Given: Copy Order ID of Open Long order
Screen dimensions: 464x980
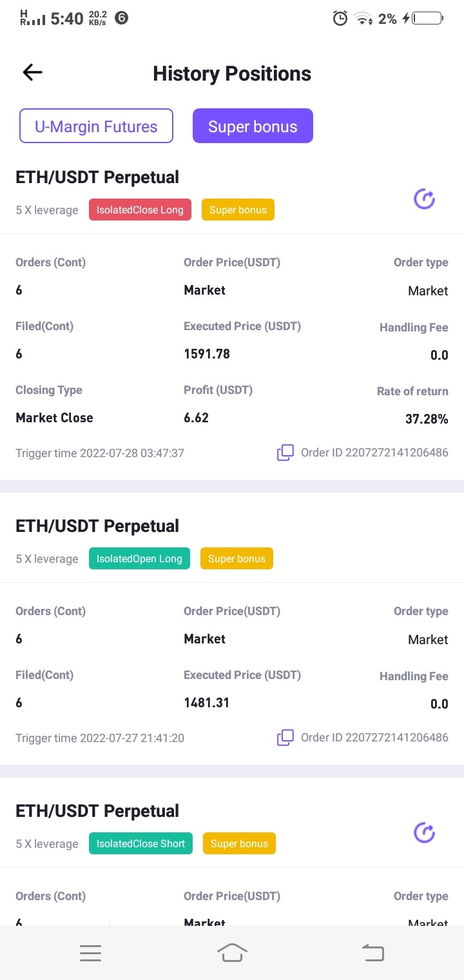Looking at the screenshot, I should [x=285, y=737].
